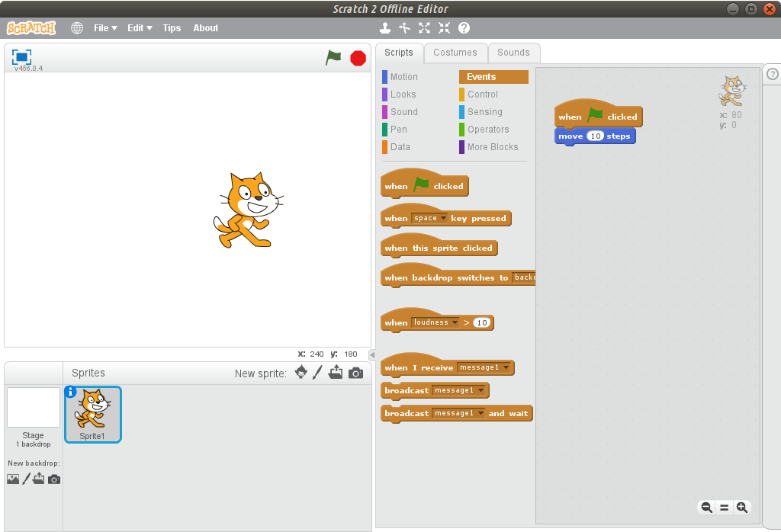The height and width of the screenshot is (532, 781).
Task: Choose a new sprite from the library
Action: coord(301,373)
